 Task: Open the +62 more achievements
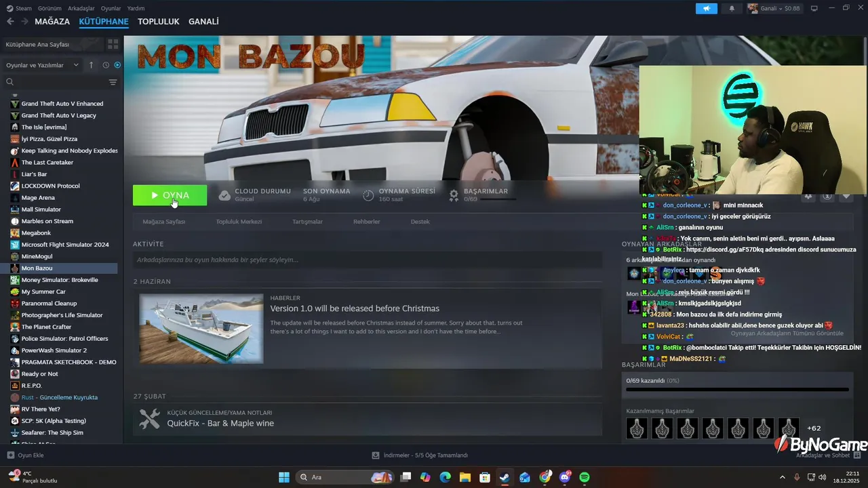coord(814,428)
